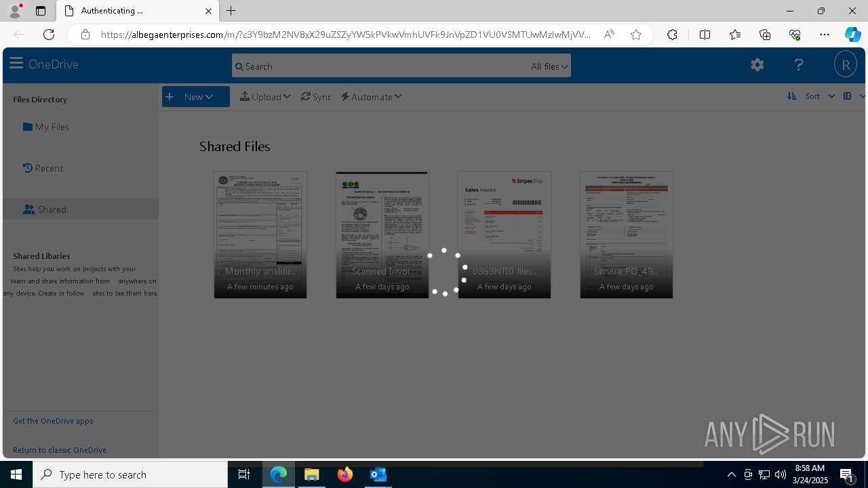Open the tab actions menu icon

[x=41, y=11]
